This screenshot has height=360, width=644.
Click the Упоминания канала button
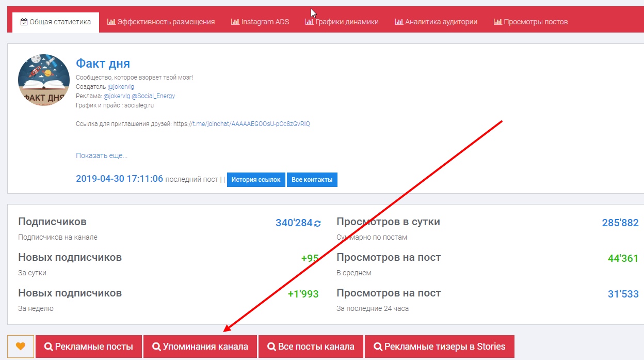coord(200,347)
